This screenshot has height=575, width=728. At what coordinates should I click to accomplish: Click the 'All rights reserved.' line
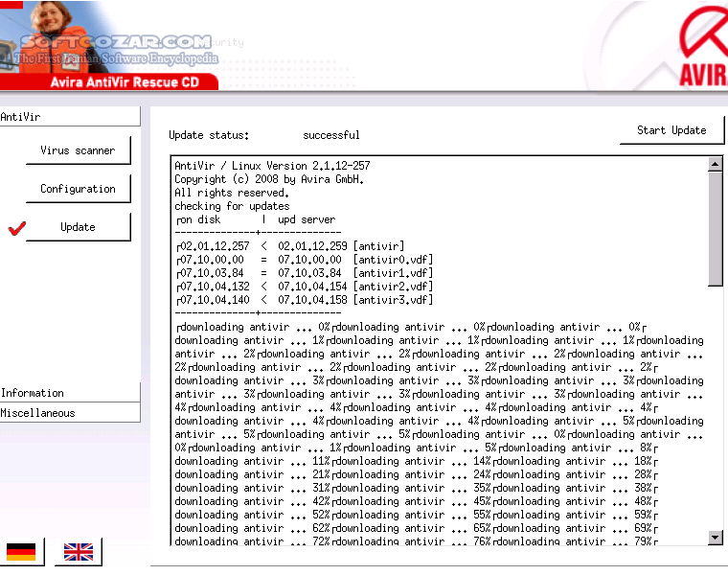tap(232, 193)
